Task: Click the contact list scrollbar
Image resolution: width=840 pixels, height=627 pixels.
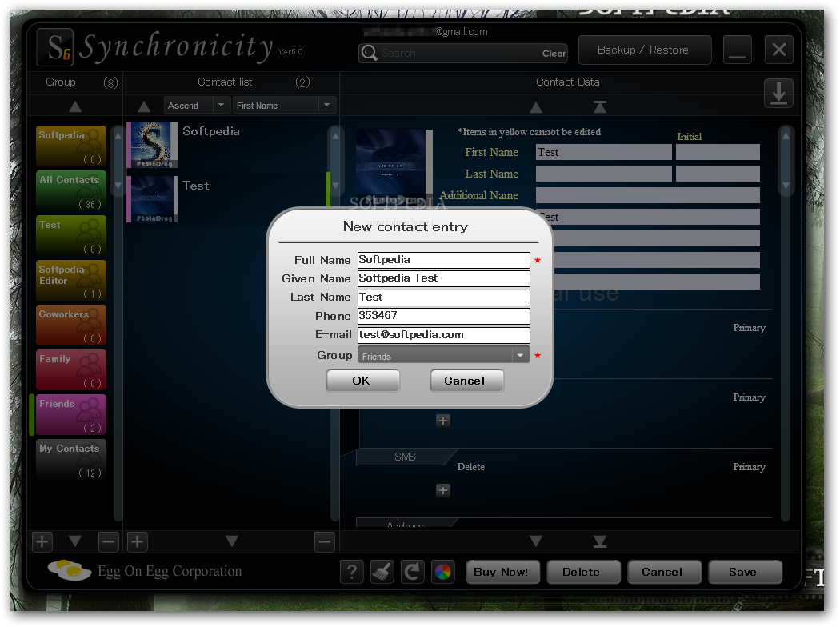Action: (335, 323)
